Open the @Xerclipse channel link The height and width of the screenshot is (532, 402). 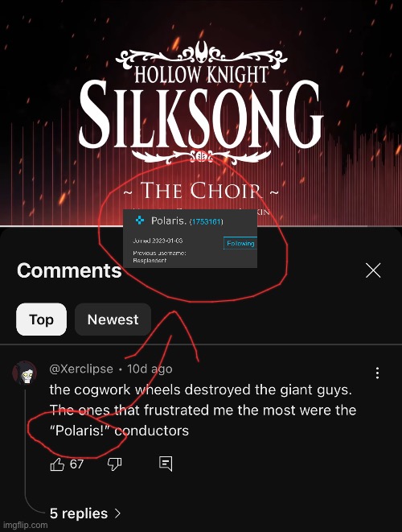(x=81, y=369)
